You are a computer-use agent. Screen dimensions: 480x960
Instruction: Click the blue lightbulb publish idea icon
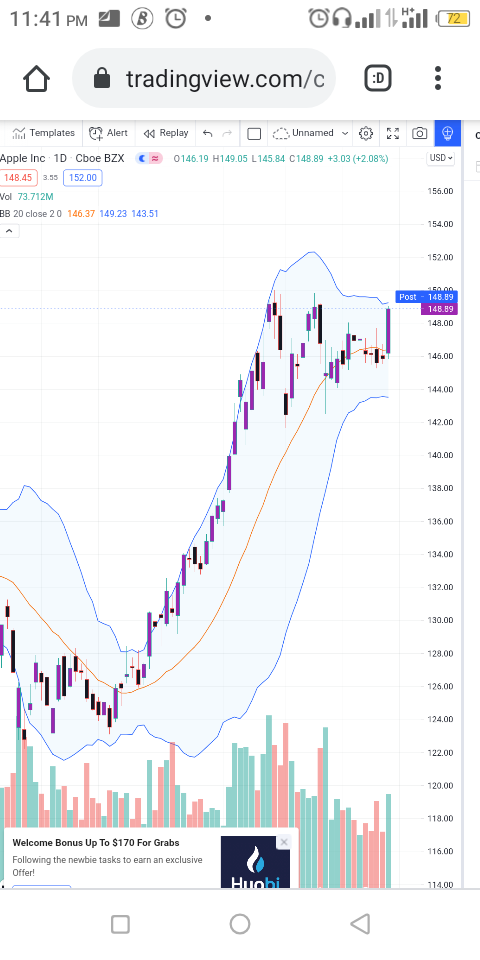[448, 133]
